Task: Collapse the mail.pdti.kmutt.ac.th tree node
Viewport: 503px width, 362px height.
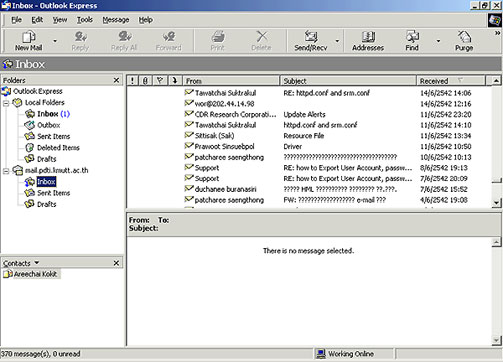Action: [x=6, y=171]
